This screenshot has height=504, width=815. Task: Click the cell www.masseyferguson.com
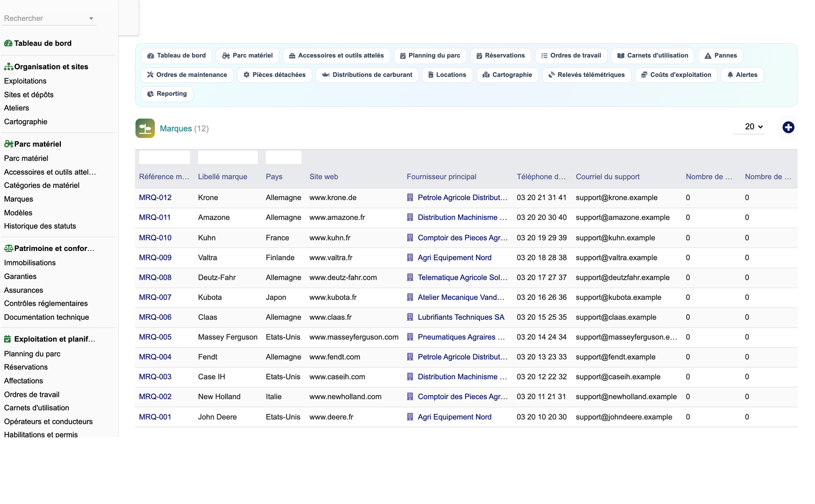pyautogui.click(x=354, y=337)
